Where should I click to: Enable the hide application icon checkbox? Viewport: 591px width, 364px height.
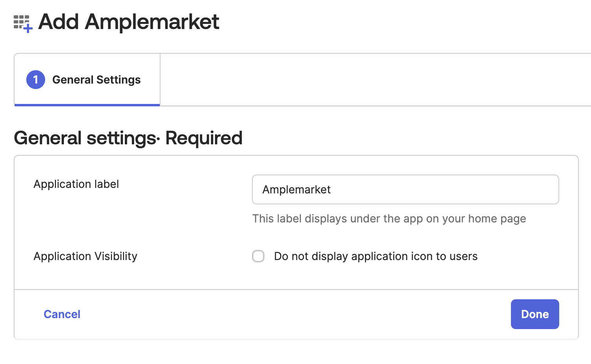(x=258, y=256)
